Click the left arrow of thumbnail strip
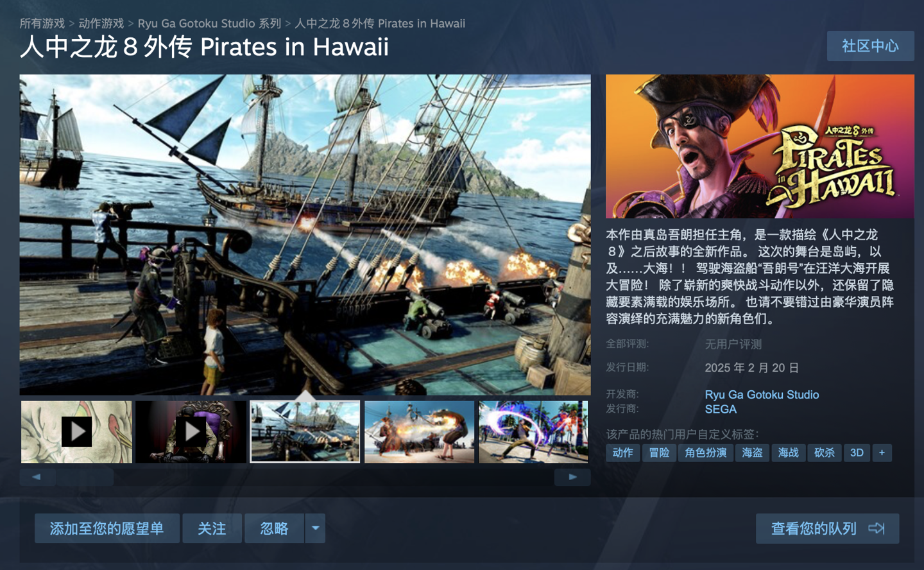924x570 pixels. point(37,477)
